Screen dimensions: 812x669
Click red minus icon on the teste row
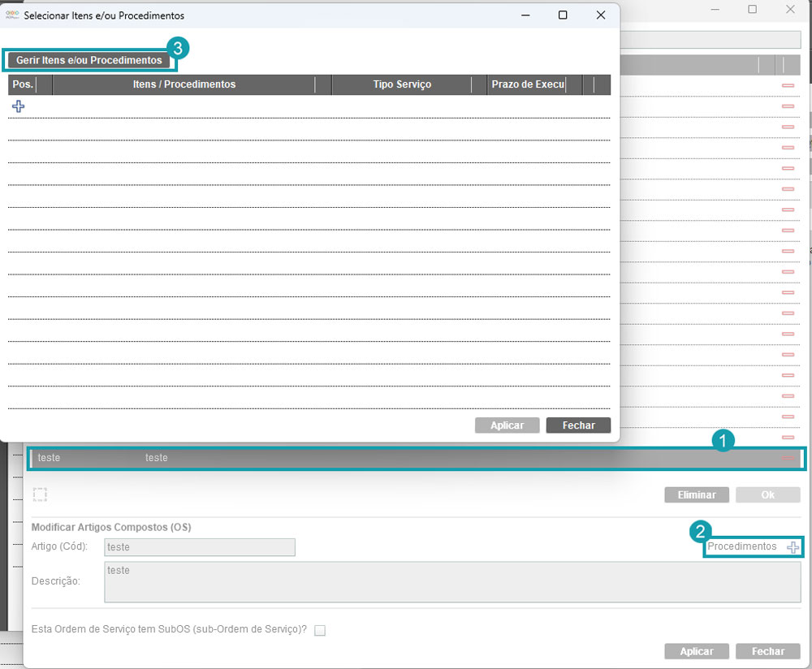pyautogui.click(x=787, y=458)
